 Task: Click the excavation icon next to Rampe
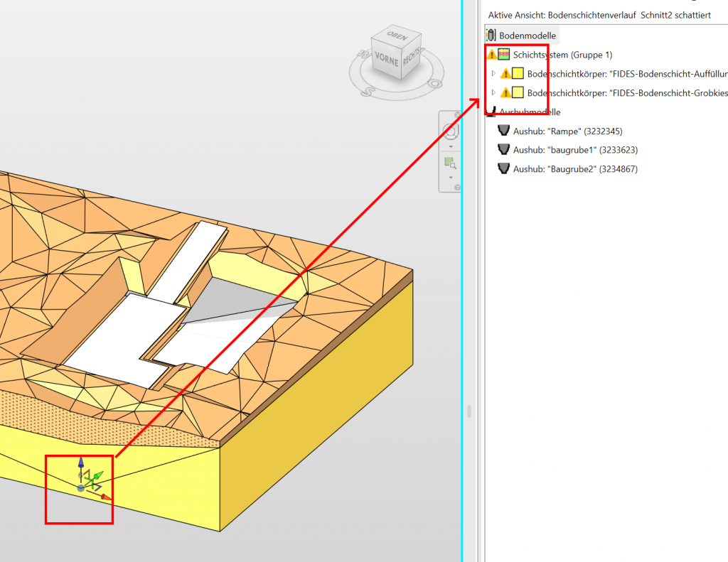504,131
